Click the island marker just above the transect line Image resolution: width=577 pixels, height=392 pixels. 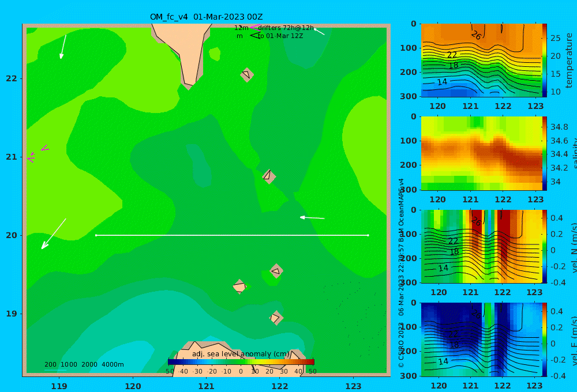tap(269, 176)
